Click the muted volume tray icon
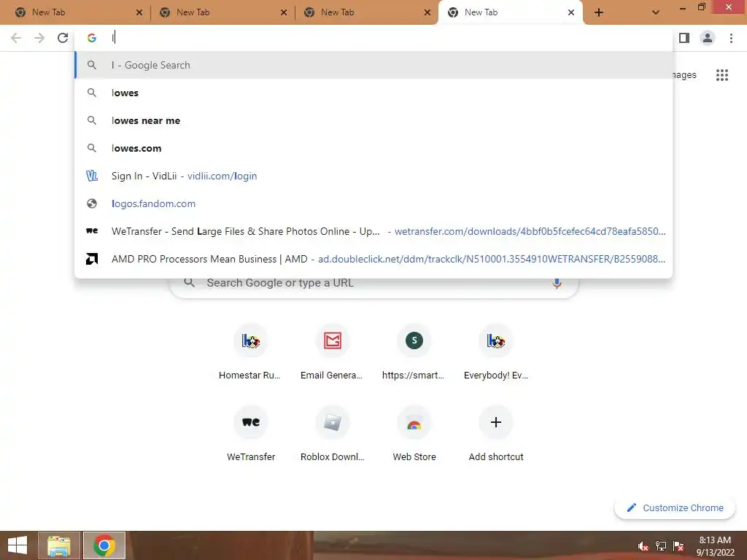This screenshot has width=747, height=560. coord(643,546)
